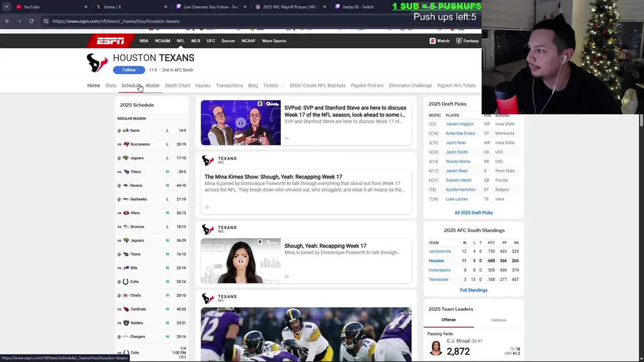Follow the Houston Texans
644x362 pixels.
pos(129,70)
